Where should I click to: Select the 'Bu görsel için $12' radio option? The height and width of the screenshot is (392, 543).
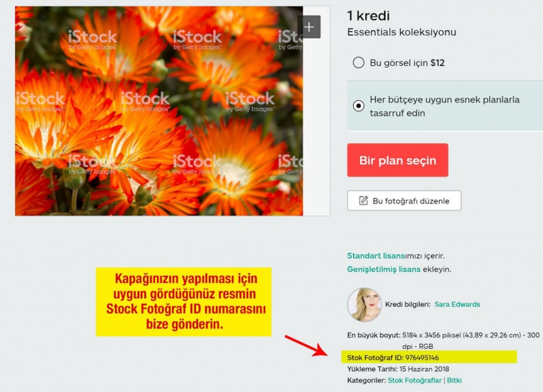click(358, 63)
